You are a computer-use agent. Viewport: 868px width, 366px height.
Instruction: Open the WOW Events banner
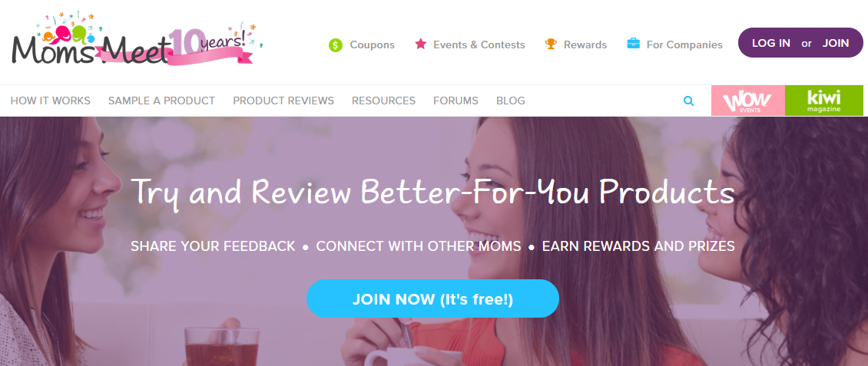point(748,101)
